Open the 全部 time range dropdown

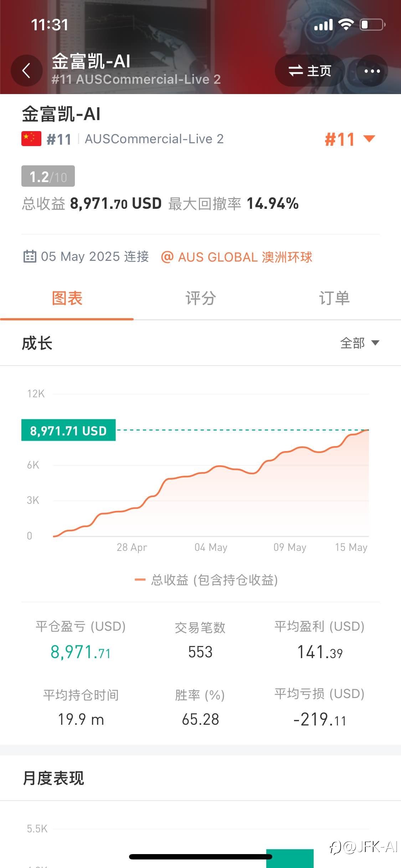pos(360,343)
